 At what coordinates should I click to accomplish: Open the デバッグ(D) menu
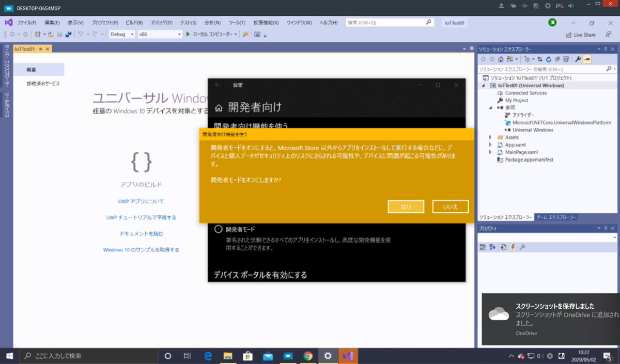[163, 23]
